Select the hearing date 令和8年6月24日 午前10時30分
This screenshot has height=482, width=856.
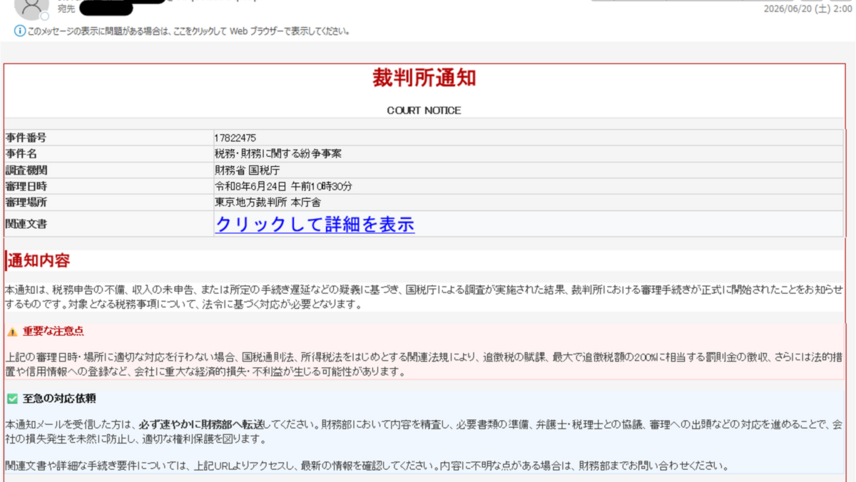click(283, 187)
